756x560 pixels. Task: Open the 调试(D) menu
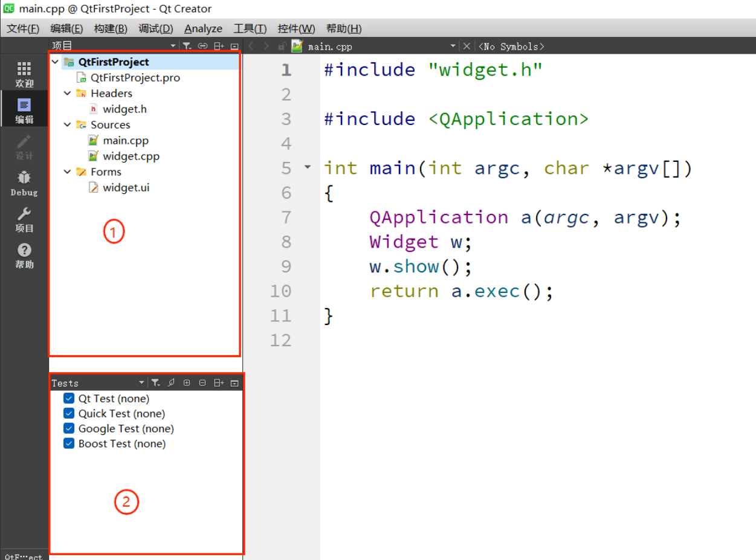pos(155,28)
